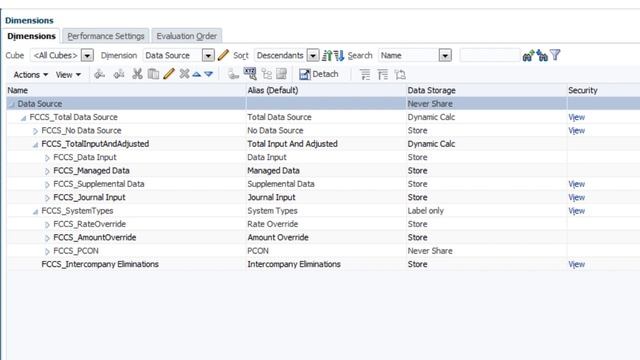This screenshot has width=640, height=360.
Task: Open View security link for FCCS_Intercompany Eliminations
Action: [576, 264]
